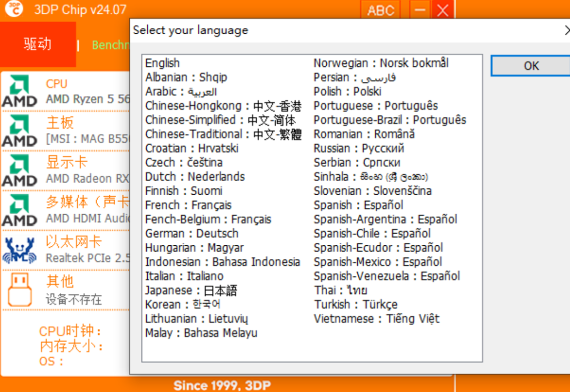Select Spanish-Argentina : Español
570x392 pixels.
tap(385, 219)
